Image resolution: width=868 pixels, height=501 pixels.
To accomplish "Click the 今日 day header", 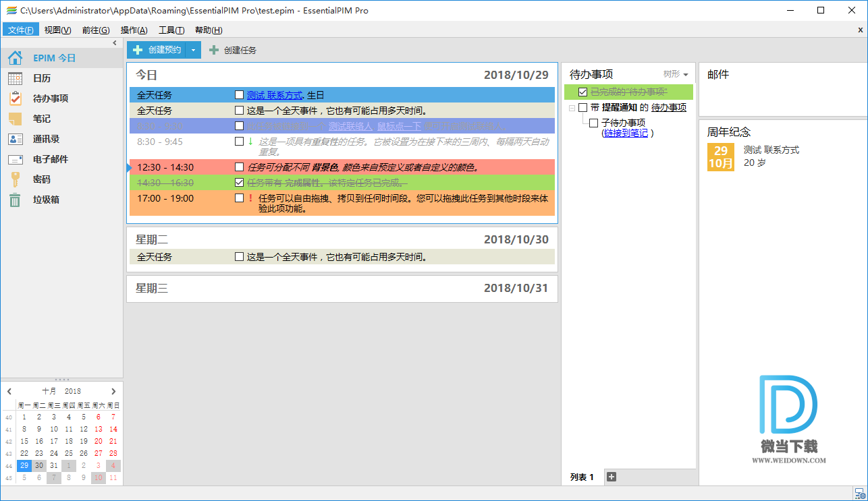I will [146, 75].
